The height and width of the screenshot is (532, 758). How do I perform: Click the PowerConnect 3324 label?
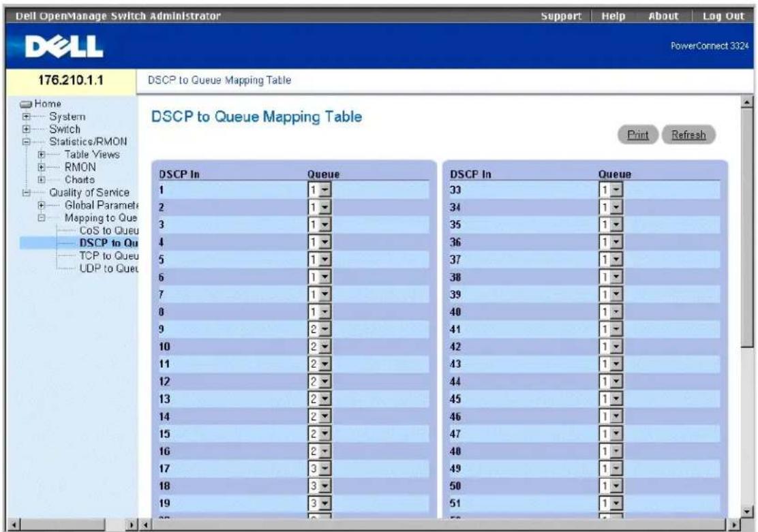tap(710, 46)
